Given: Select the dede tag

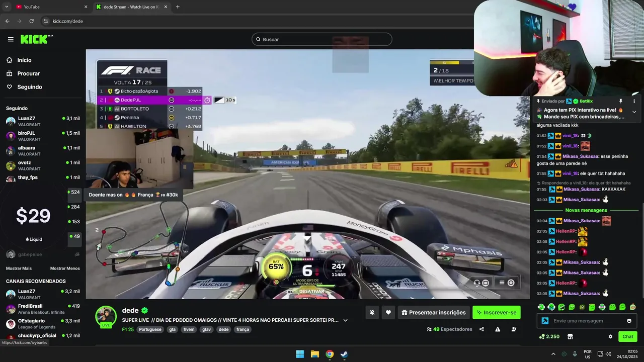Looking at the screenshot, I should coord(223,330).
